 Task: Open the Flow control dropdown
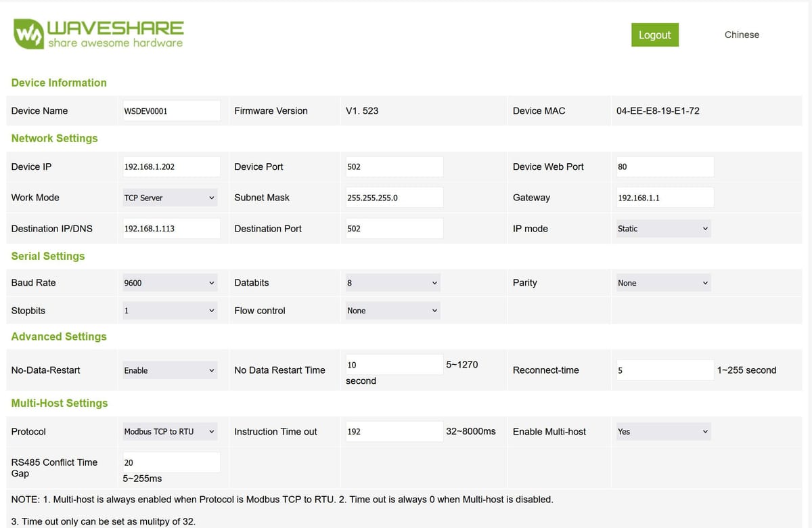(x=393, y=311)
